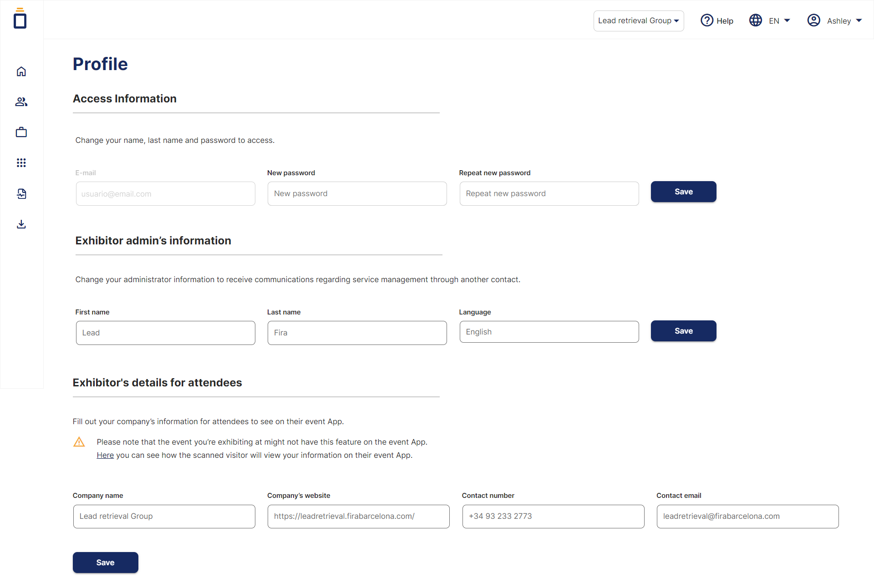Screen dimensions: 874x588
Task: Open the Home page from sidebar
Action: click(x=21, y=71)
